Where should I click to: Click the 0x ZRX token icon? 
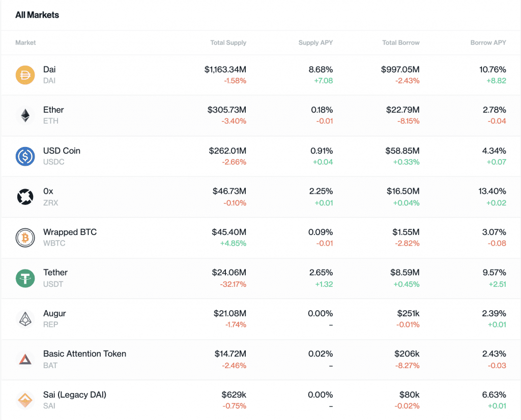pyautogui.click(x=25, y=197)
